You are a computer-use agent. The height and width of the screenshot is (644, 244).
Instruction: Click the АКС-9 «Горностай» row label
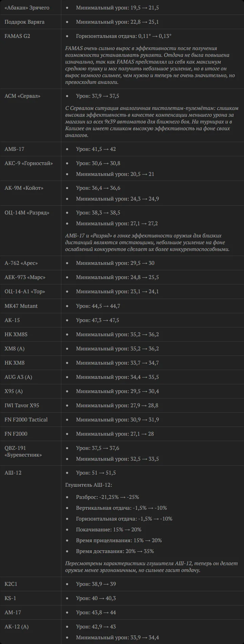(29, 163)
